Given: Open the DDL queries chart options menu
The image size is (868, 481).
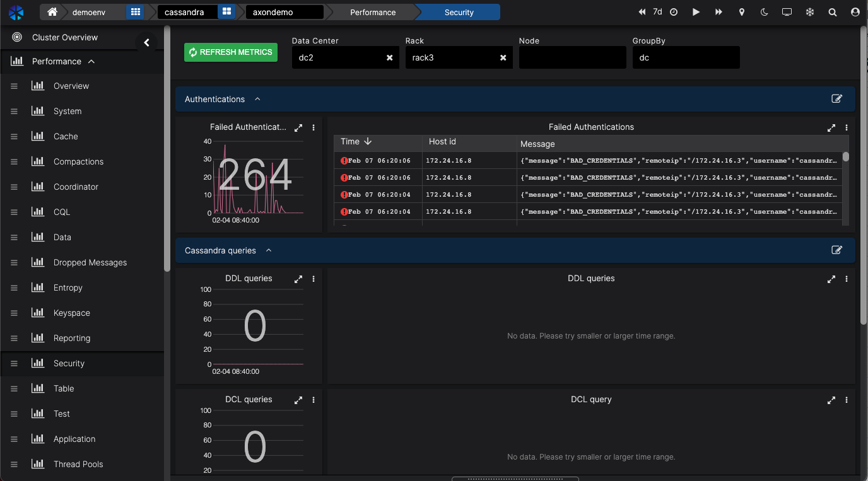Looking at the screenshot, I should tap(314, 279).
